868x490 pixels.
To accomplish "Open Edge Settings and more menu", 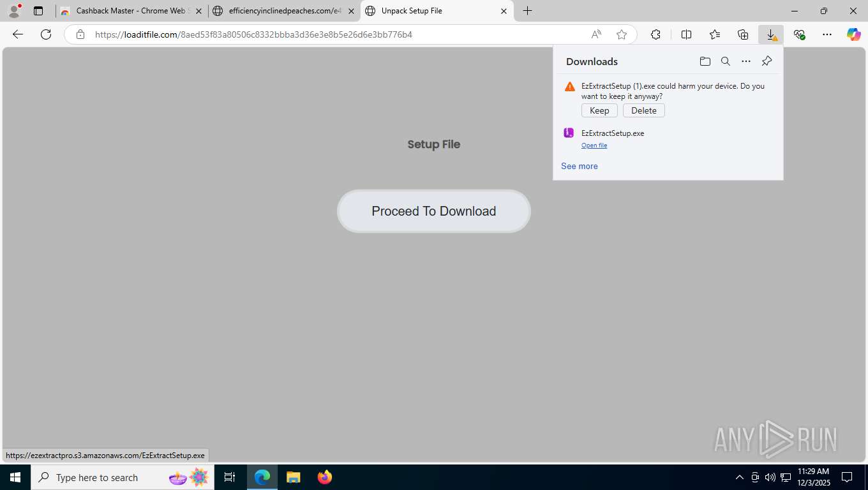I will pyautogui.click(x=827, y=34).
